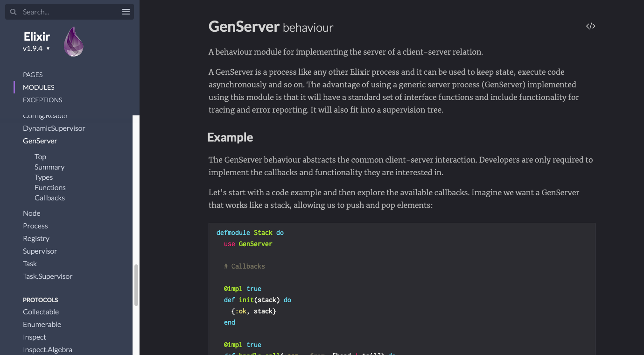
Task: Open the Process module
Action: point(35,226)
